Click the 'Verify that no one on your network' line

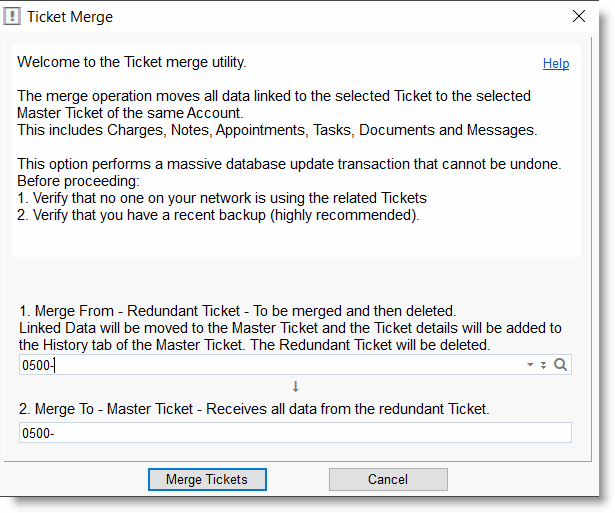click(x=222, y=198)
